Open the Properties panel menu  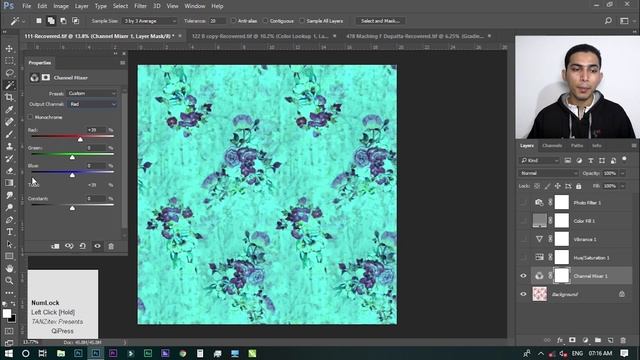(122, 63)
